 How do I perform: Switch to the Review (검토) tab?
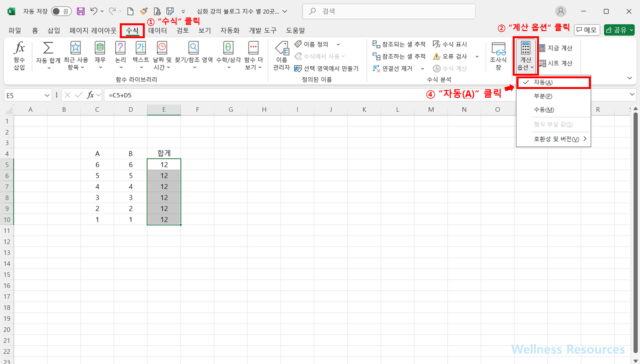pyautogui.click(x=183, y=30)
